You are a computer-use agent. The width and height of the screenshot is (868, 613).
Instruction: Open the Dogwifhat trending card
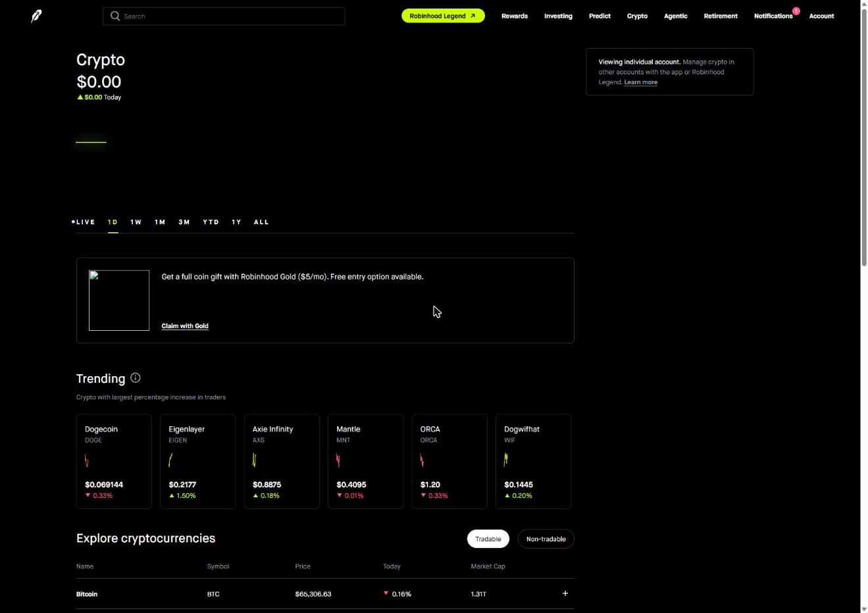534,461
